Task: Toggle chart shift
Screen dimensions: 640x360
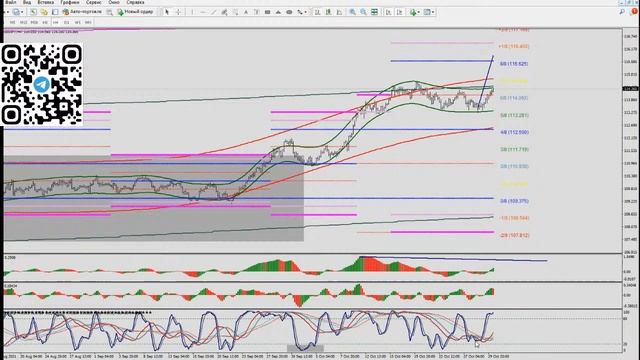Action: click(400, 12)
